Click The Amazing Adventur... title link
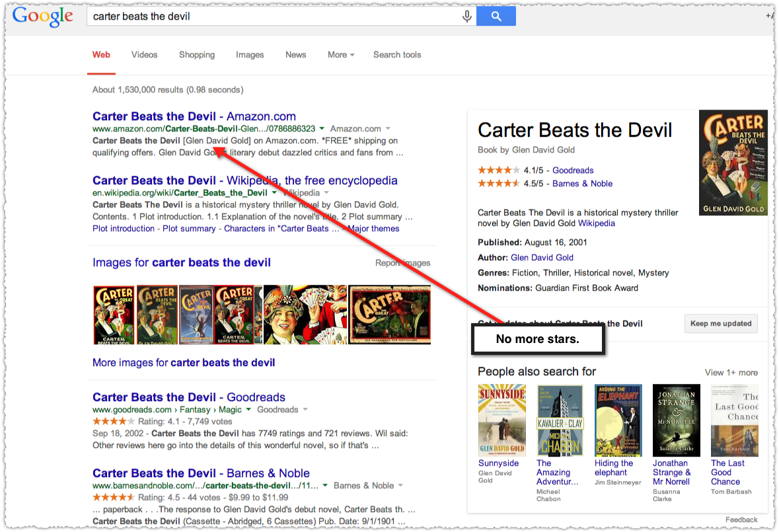 coord(557,473)
